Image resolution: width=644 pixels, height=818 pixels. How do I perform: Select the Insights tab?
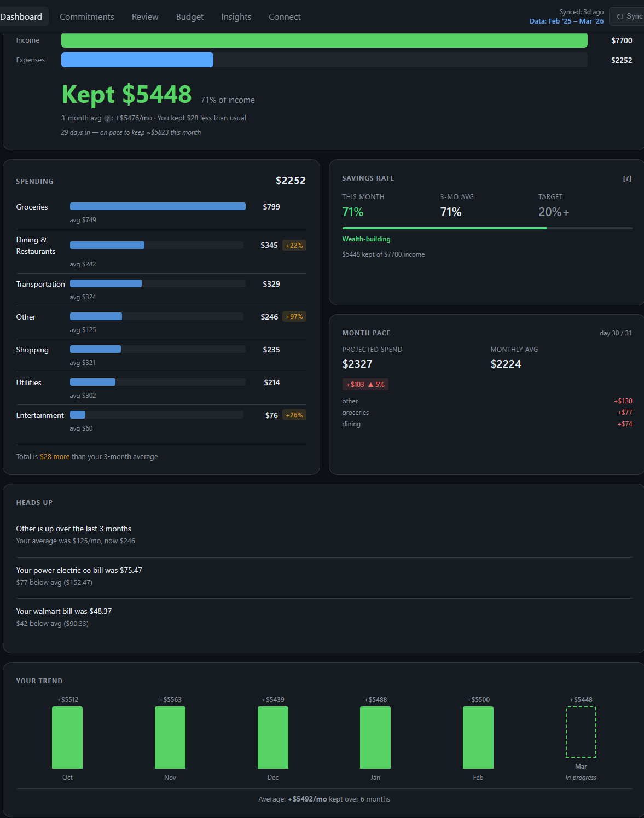click(236, 16)
